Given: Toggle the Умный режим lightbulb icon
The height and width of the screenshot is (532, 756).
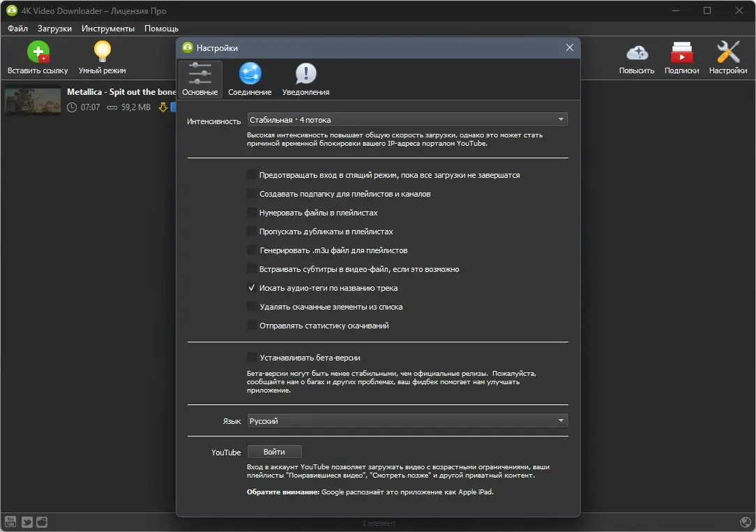Looking at the screenshot, I should tap(103, 52).
